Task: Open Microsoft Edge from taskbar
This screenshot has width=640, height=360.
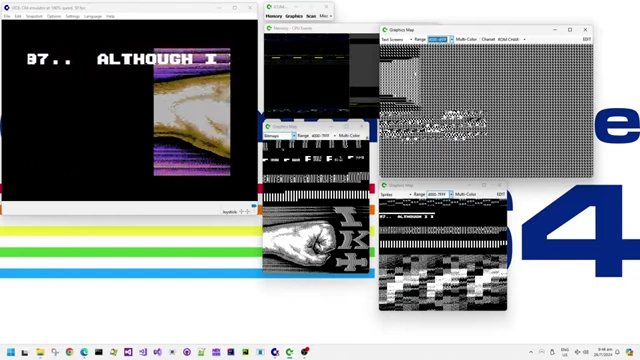Action: [x=84, y=352]
